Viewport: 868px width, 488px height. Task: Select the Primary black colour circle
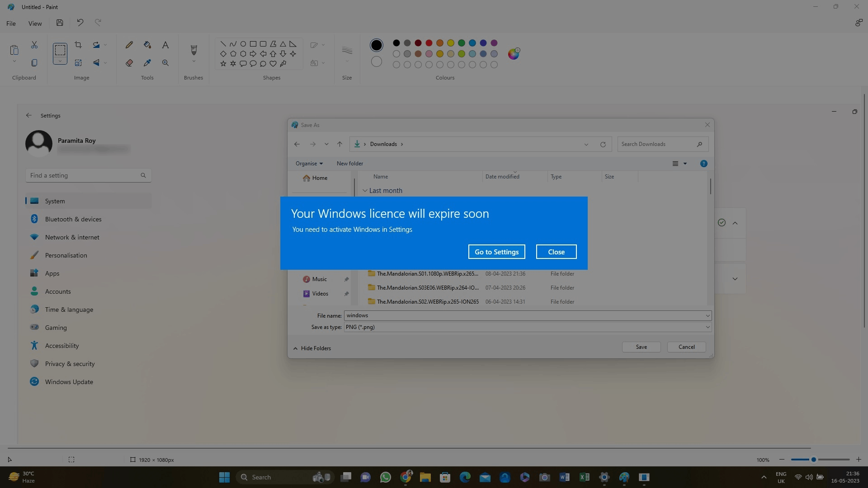click(x=376, y=45)
